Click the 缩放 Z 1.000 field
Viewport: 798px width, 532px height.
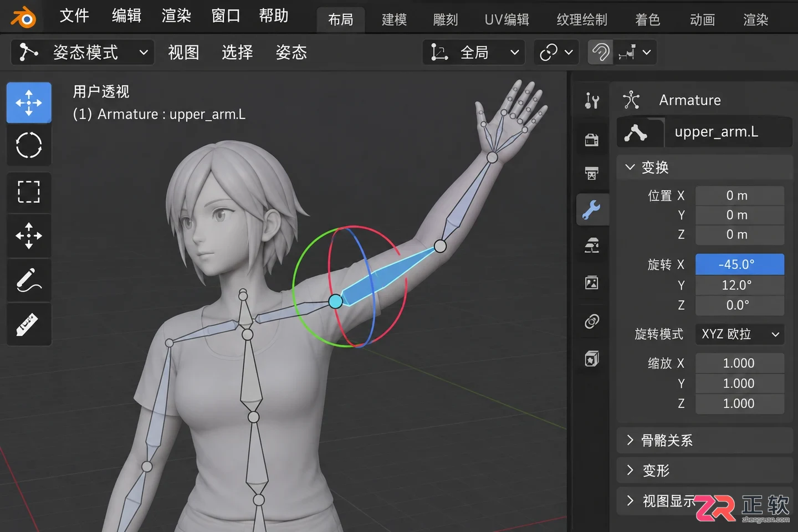tap(740, 403)
